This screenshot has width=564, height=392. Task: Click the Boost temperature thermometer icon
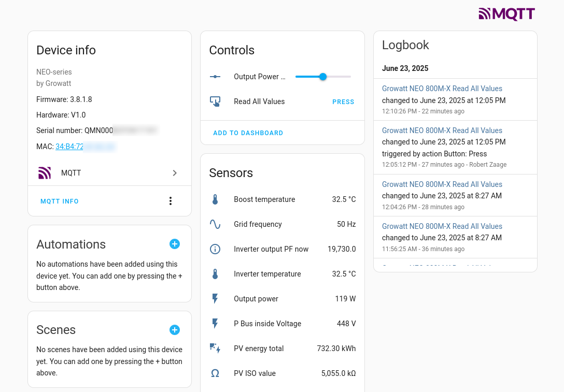click(215, 199)
